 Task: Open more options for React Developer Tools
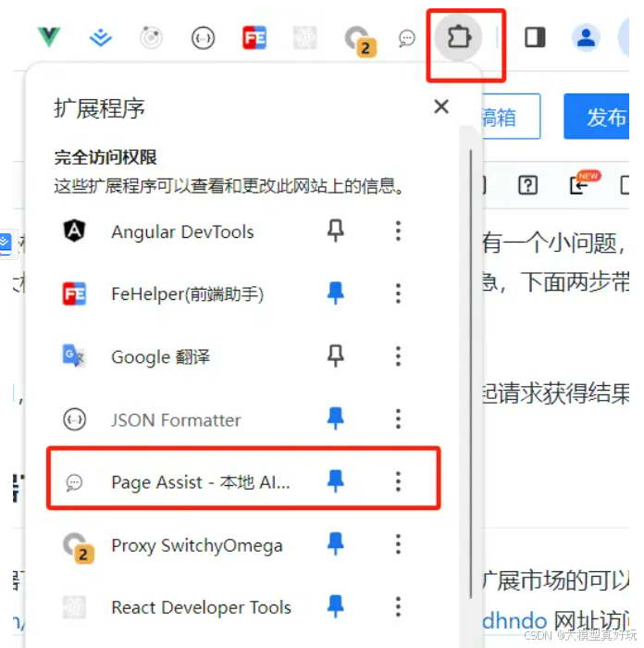[398, 606]
